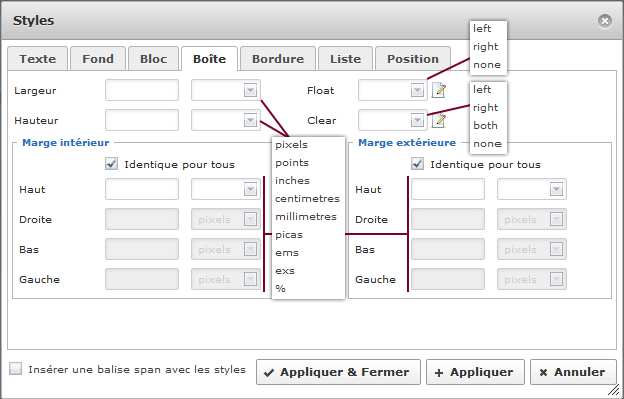Switch to the Position tab
The width and height of the screenshot is (624, 399).
click(413, 59)
